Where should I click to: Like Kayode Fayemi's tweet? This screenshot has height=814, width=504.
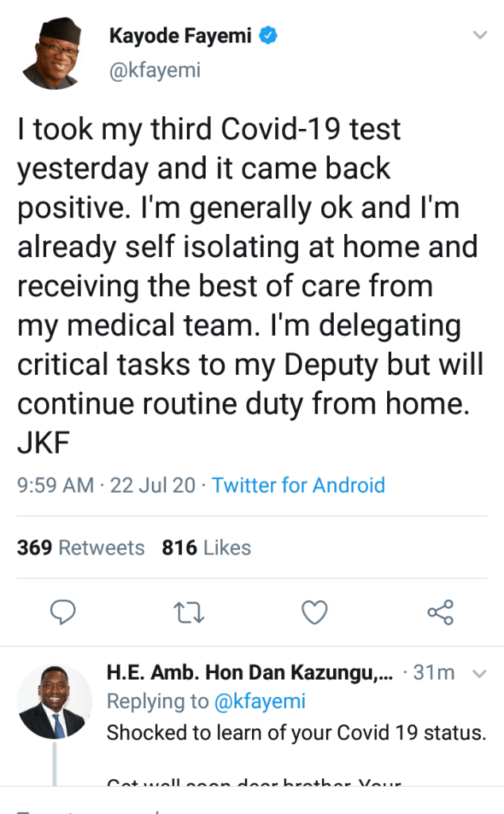pyautogui.click(x=316, y=612)
